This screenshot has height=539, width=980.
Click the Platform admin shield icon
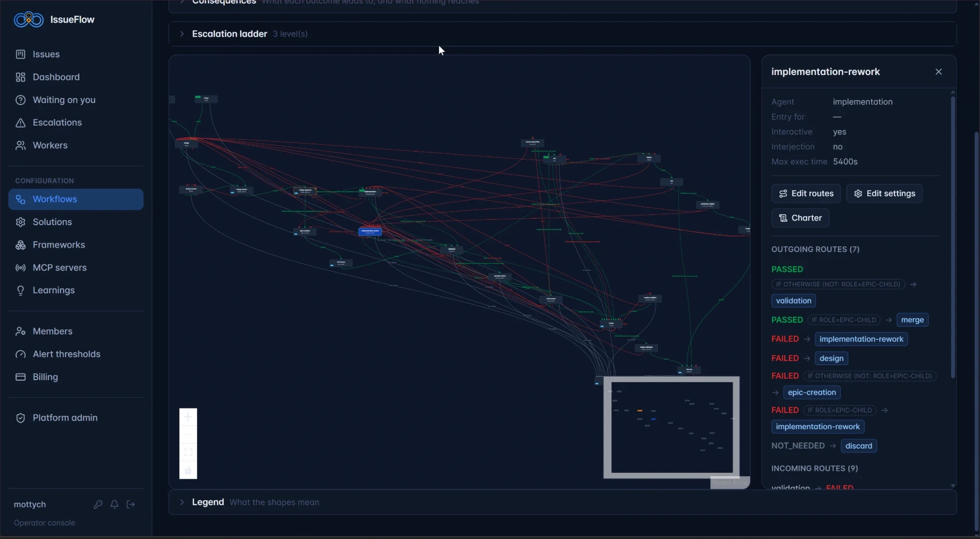tap(21, 418)
